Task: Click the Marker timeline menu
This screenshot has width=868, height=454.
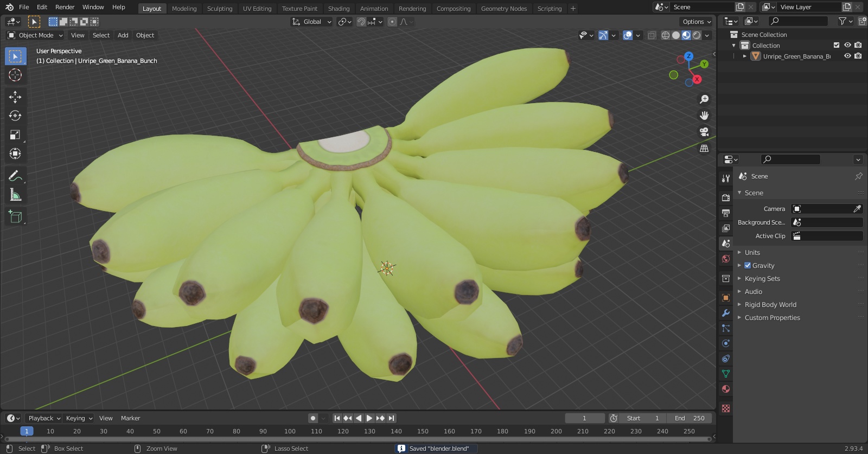Action: tap(130, 418)
